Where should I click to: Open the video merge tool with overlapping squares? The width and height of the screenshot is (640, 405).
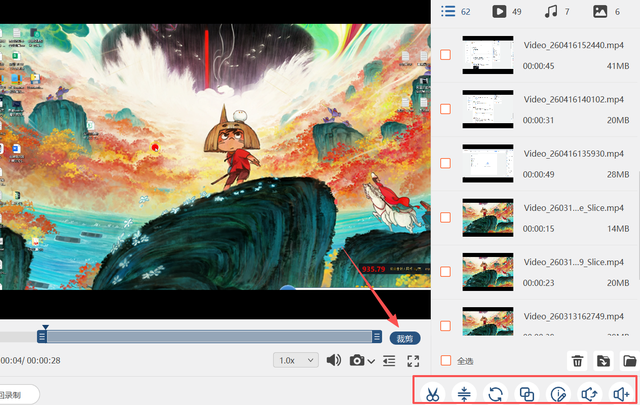click(527, 394)
